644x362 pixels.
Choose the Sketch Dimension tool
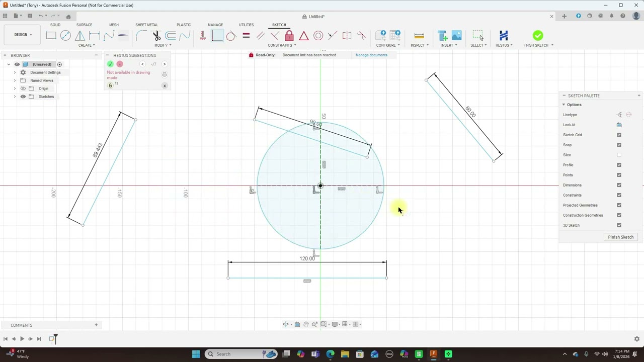pos(94,35)
